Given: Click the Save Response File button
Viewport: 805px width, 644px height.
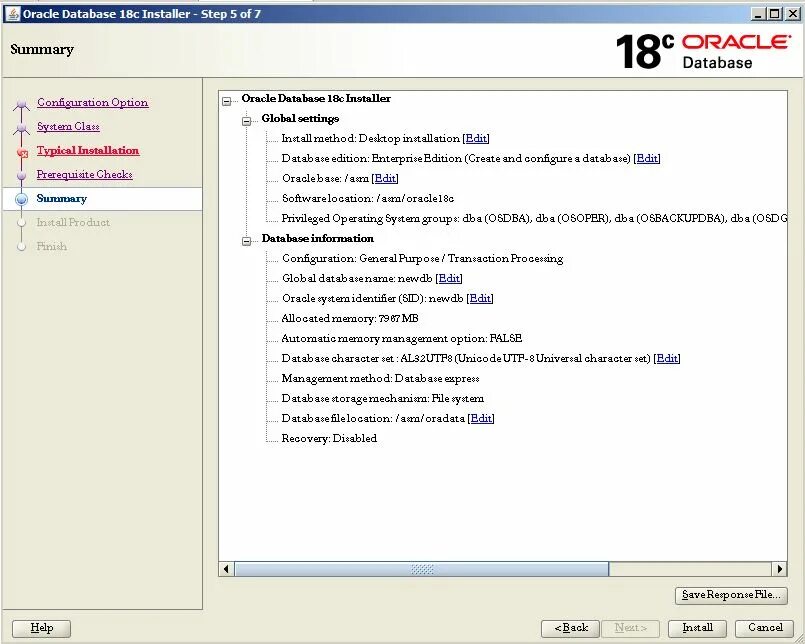Looking at the screenshot, I should [731, 595].
